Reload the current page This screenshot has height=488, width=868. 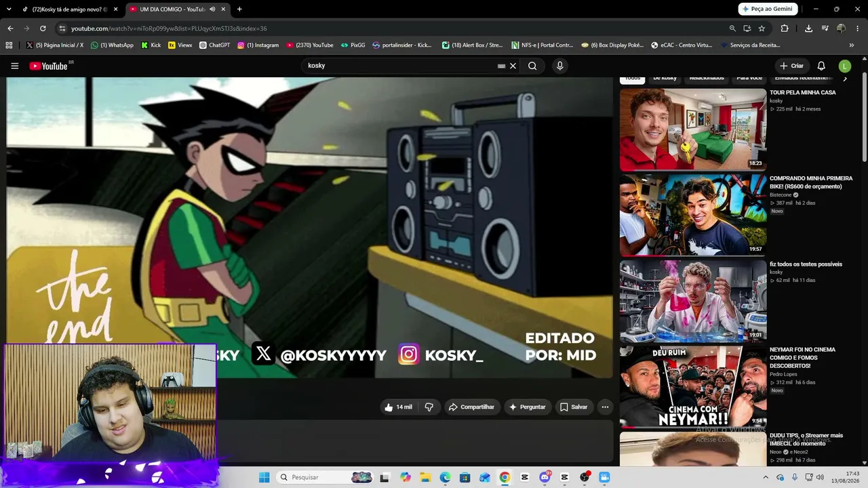point(43,28)
